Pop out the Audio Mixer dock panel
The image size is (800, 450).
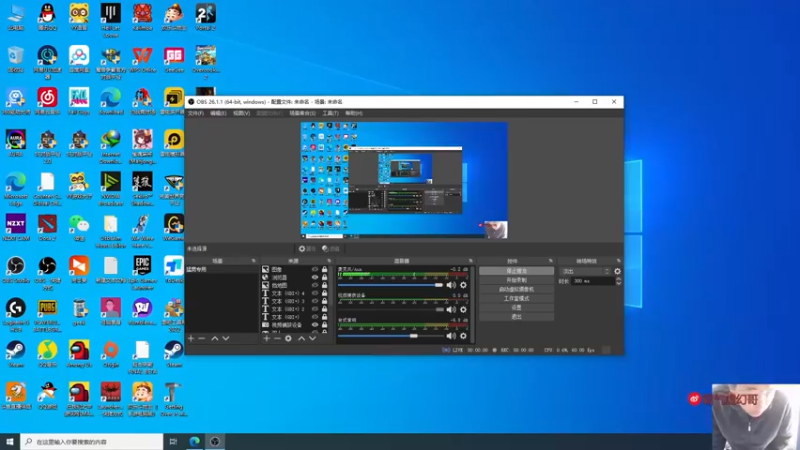[x=471, y=261]
